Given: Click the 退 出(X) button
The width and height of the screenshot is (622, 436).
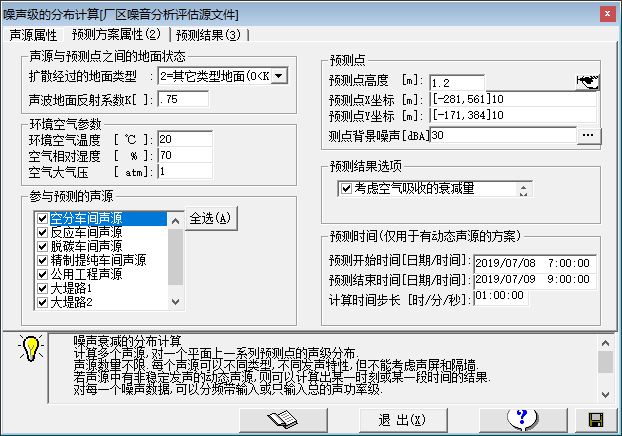Looking at the screenshot, I should (403, 420).
